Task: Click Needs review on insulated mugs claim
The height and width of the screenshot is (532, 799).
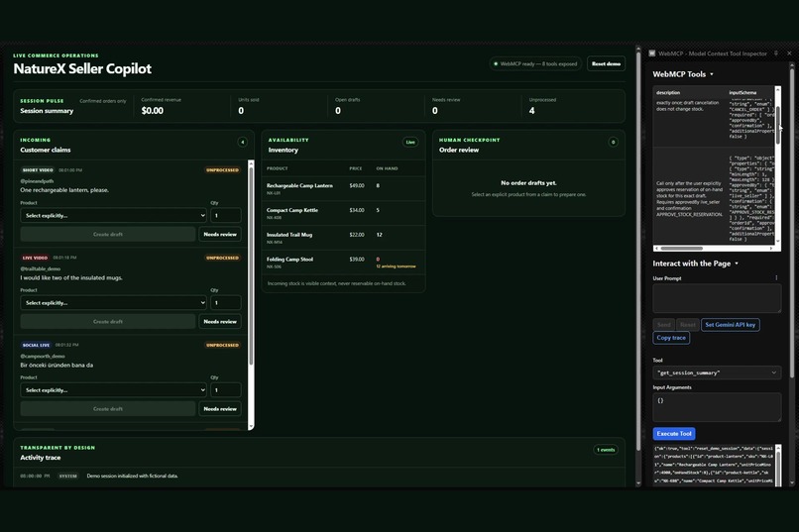Action: (x=220, y=322)
